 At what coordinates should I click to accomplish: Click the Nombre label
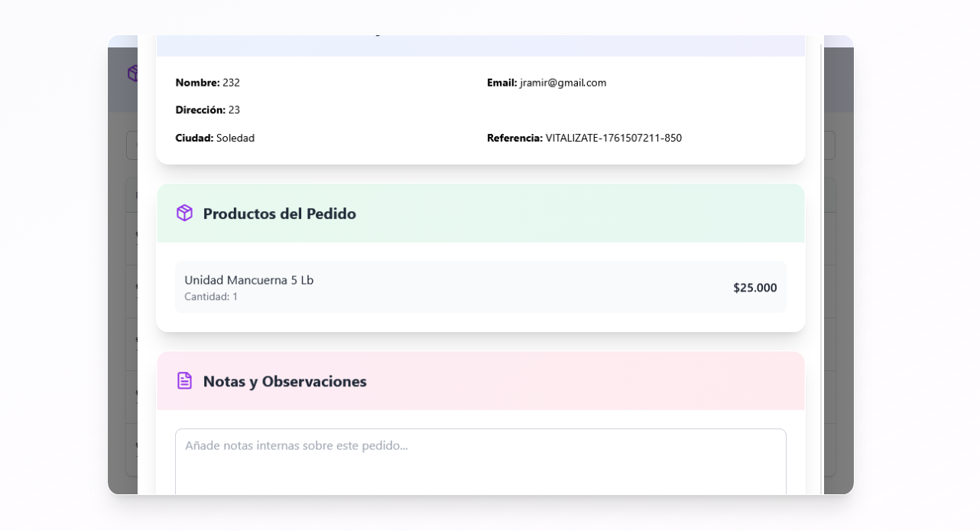pos(197,83)
